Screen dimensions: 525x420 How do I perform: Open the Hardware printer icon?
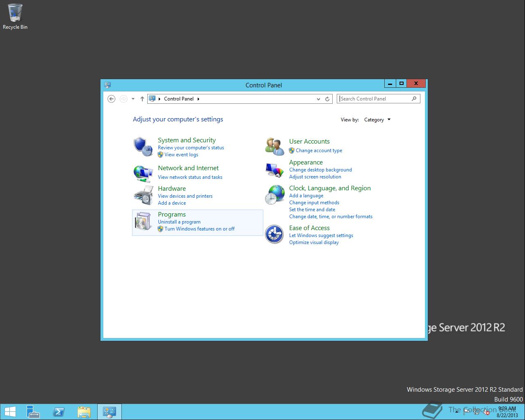pyautogui.click(x=143, y=195)
